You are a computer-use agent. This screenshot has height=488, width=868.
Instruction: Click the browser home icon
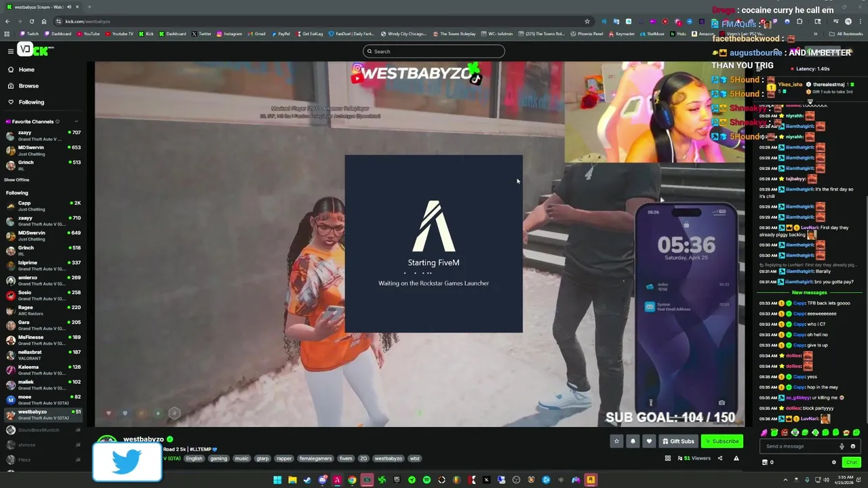pos(43,22)
